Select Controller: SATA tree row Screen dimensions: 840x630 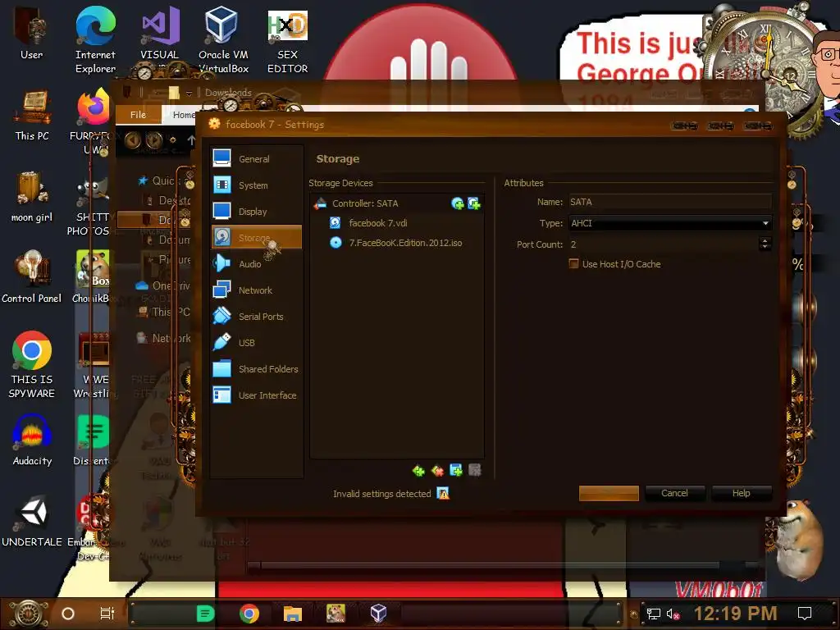tap(397, 203)
